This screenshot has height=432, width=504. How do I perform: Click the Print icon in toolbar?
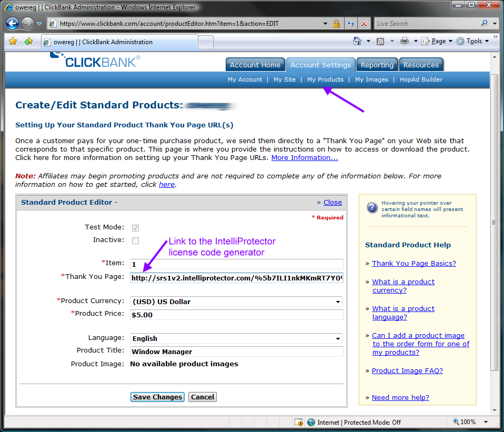point(405,41)
